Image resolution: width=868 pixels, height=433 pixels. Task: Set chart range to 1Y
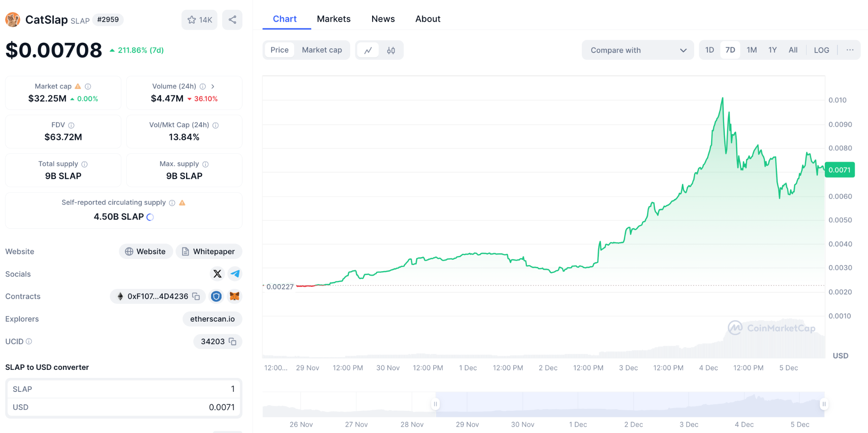[x=773, y=50]
